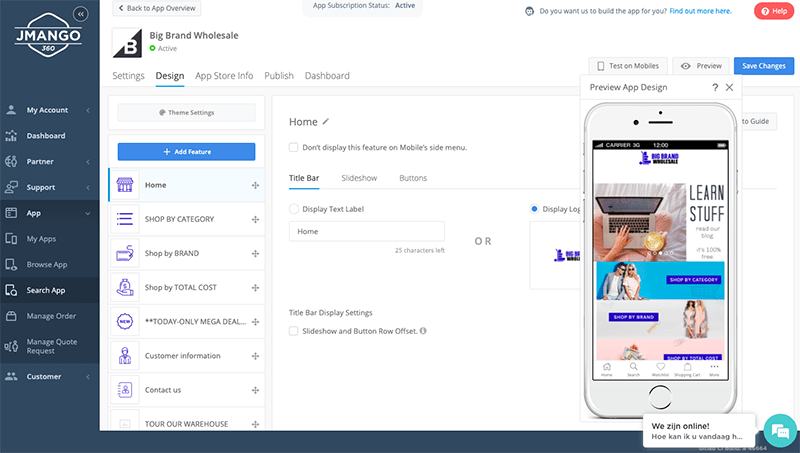Click the App window icon in sidebar
Image resolution: width=800 pixels, height=453 pixels.
point(11,213)
